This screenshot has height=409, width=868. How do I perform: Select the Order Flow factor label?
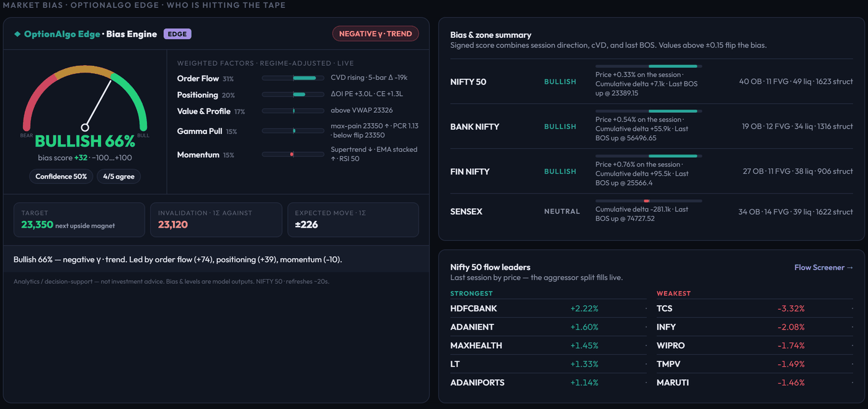198,78
